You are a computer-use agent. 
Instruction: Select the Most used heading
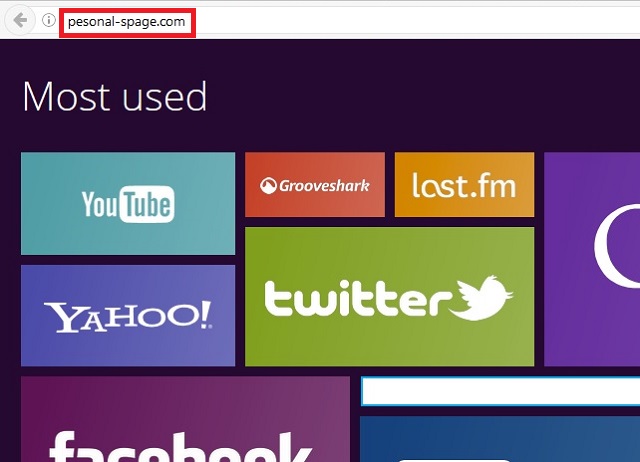(x=115, y=96)
